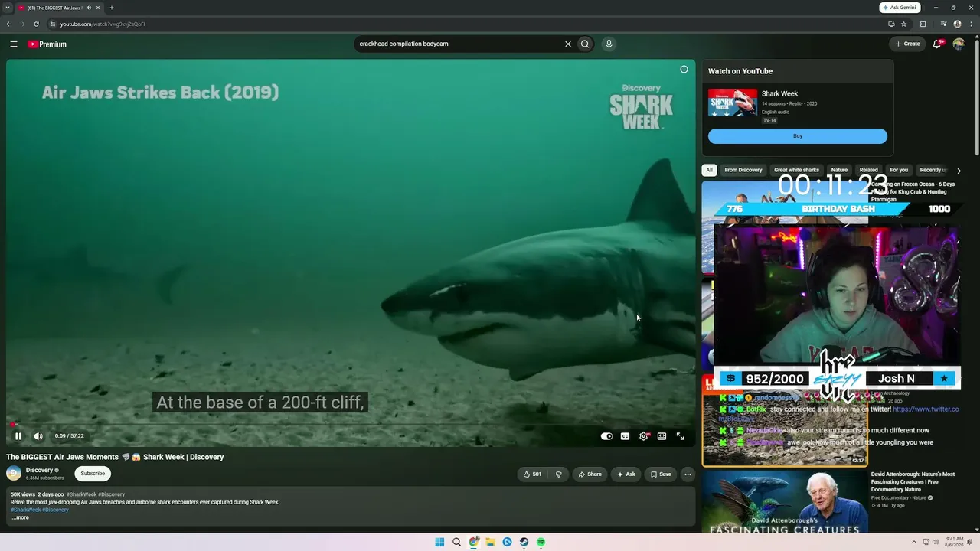Open the blue #Discovery hashtag link
The height and width of the screenshot is (551, 980).
coord(55,510)
